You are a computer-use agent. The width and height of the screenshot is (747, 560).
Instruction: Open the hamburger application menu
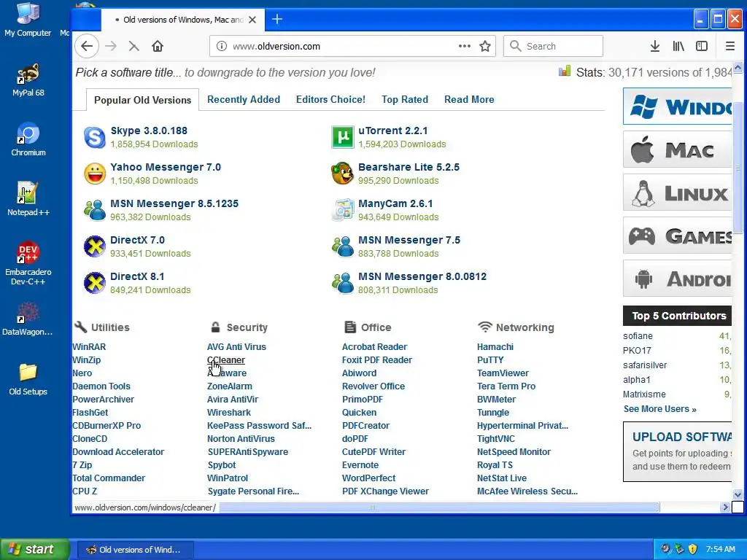point(729,46)
